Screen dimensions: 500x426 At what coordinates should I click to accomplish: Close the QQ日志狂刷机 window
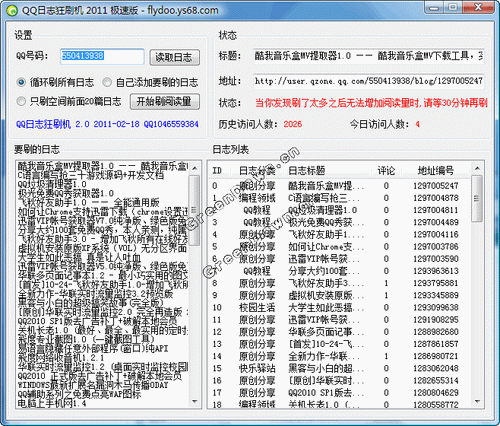pyautogui.click(x=478, y=7)
